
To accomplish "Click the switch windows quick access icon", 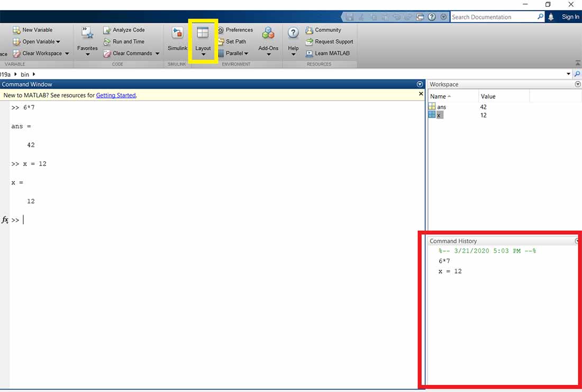I will (420, 17).
